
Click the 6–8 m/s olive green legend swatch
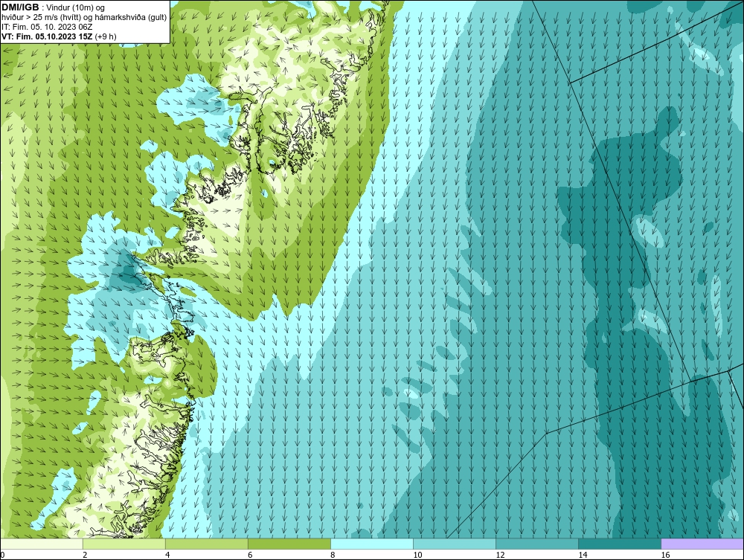[289, 544]
